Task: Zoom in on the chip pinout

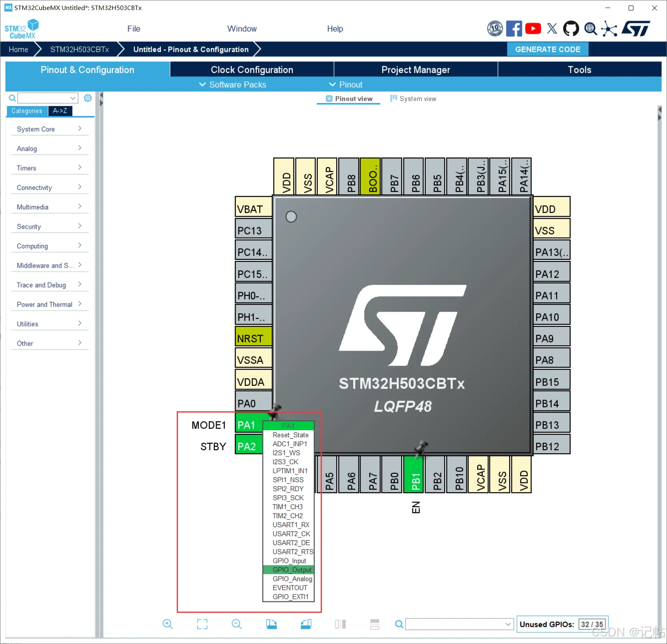Action: [x=168, y=624]
